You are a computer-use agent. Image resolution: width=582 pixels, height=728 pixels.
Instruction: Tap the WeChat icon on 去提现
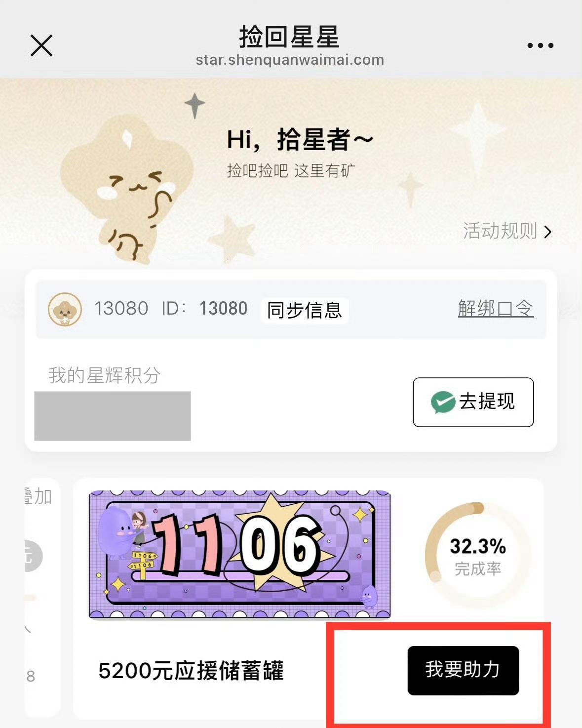443,402
